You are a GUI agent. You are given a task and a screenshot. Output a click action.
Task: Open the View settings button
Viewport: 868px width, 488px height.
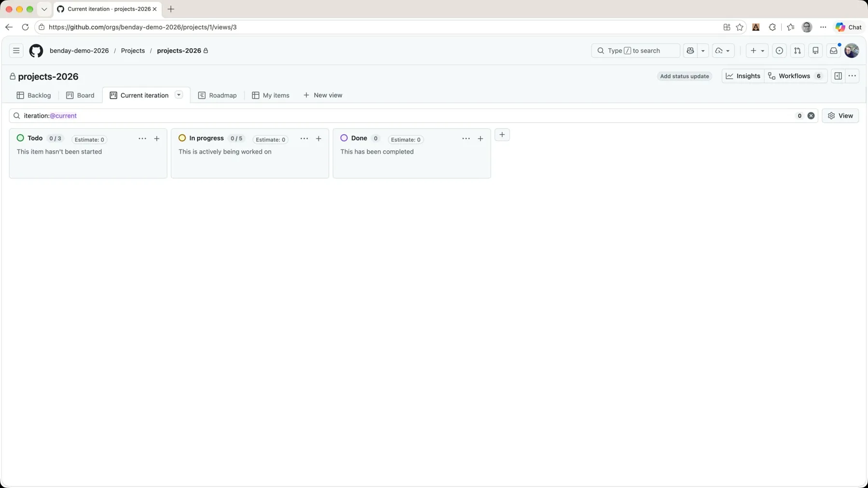click(x=840, y=116)
